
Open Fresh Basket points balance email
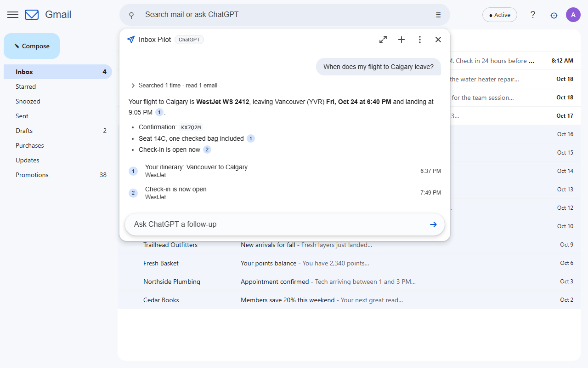[x=349, y=263]
